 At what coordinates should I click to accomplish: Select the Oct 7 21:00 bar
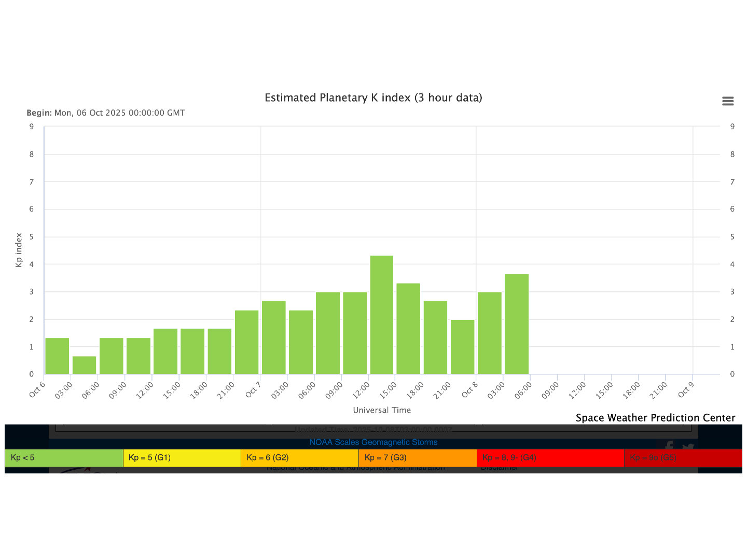[463, 347]
